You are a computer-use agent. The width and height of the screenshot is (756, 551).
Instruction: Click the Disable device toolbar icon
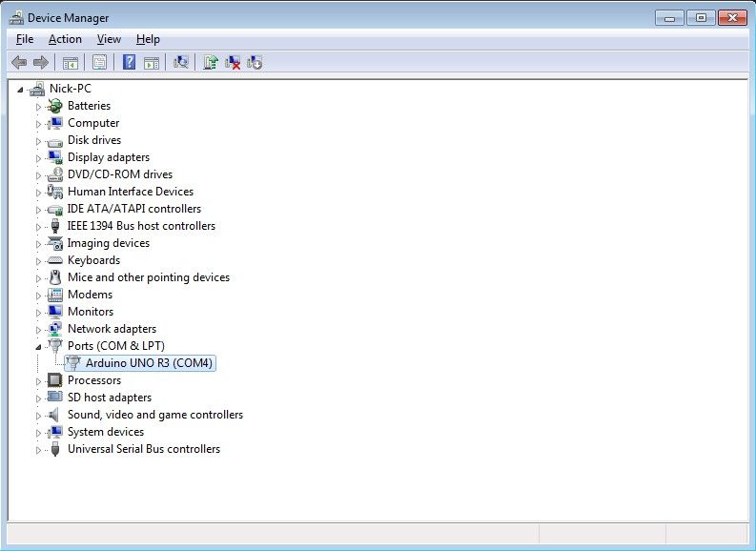[255, 63]
